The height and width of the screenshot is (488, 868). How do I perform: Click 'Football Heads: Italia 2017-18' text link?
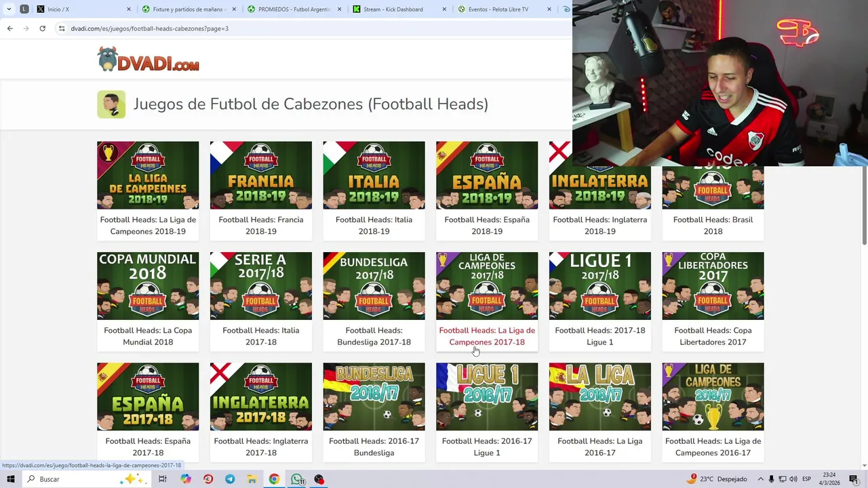tap(261, 336)
